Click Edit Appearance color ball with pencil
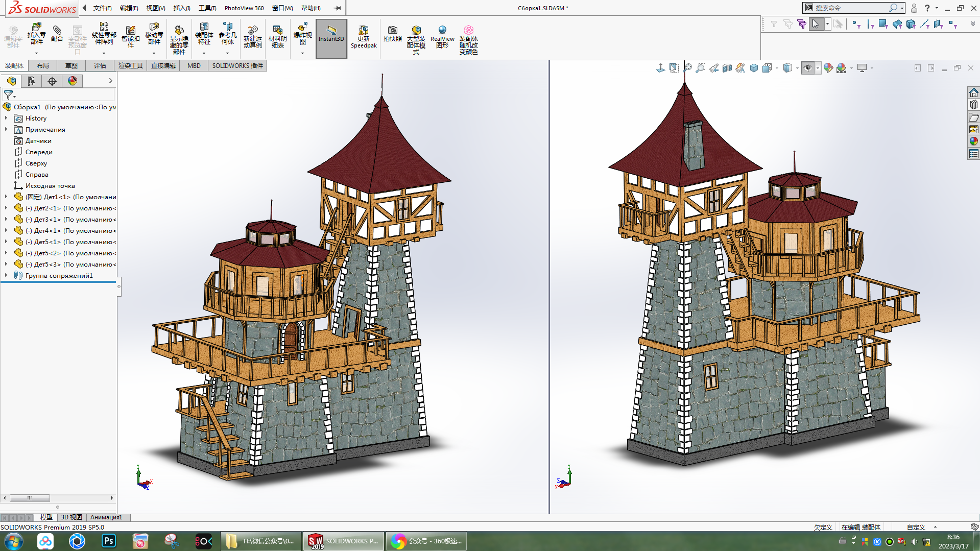 tap(828, 68)
